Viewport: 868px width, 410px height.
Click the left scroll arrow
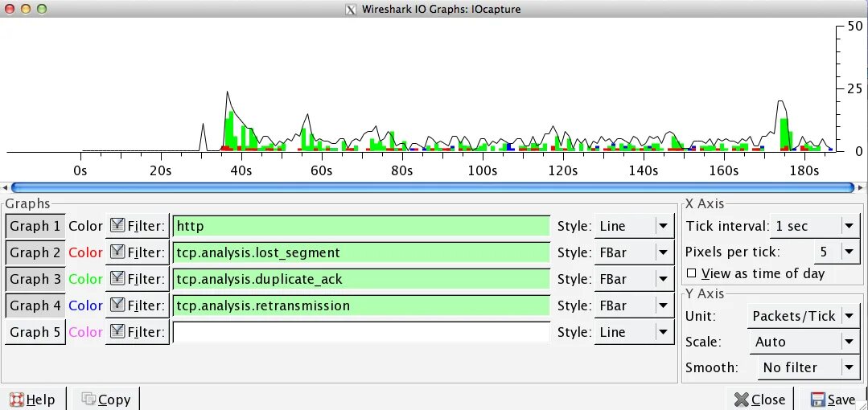click(x=5, y=188)
